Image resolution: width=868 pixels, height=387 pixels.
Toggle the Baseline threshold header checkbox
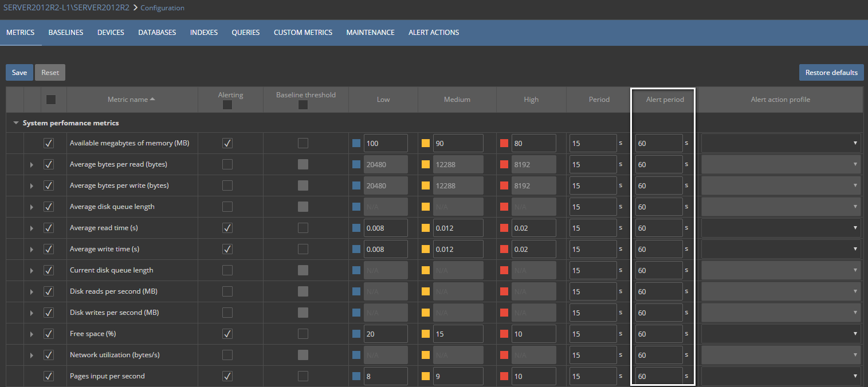(303, 105)
